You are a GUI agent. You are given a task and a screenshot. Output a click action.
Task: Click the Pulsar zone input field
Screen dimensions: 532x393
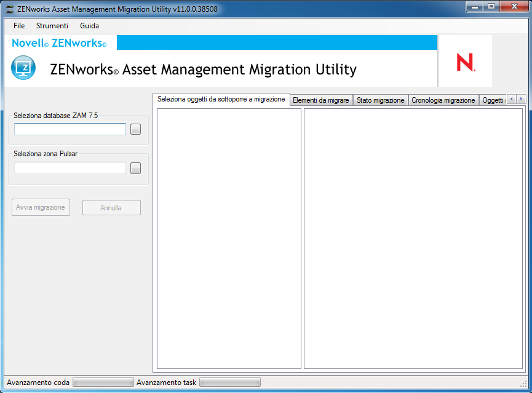coord(70,168)
